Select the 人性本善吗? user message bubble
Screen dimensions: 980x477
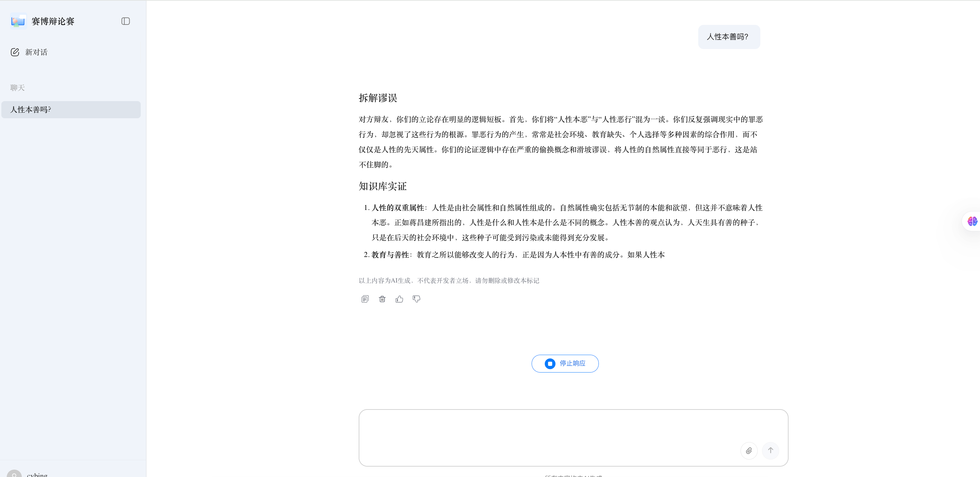click(728, 37)
